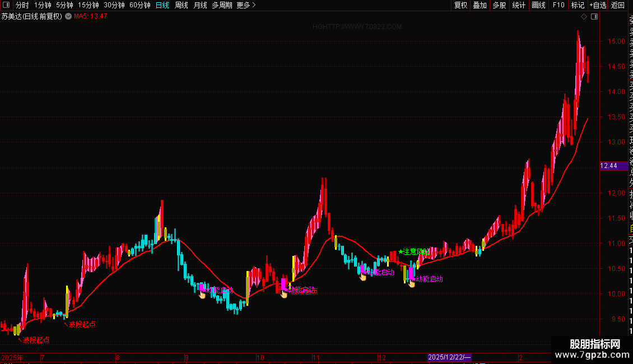Click the diamond icon above the price axis
Screen dimensions: 633x364
(x=584, y=16)
